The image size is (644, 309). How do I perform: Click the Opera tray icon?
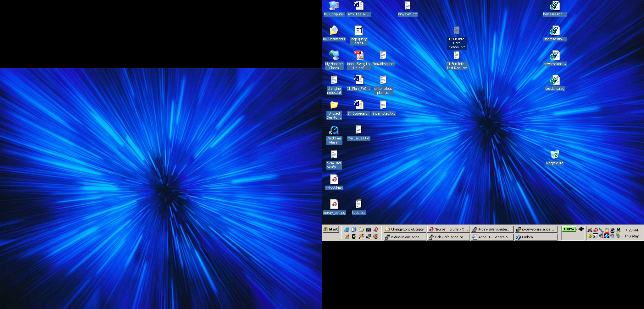click(x=596, y=230)
